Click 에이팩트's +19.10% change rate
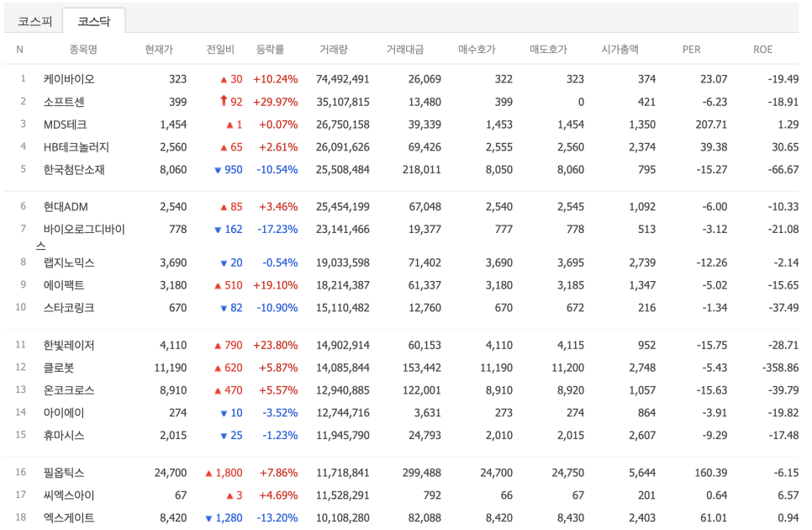812x530 pixels. 276,285
